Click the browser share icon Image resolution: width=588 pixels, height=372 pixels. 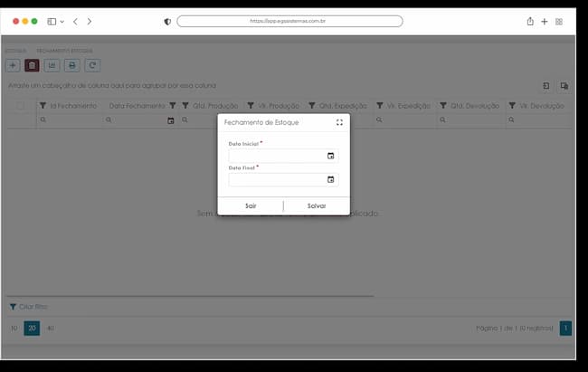point(530,21)
